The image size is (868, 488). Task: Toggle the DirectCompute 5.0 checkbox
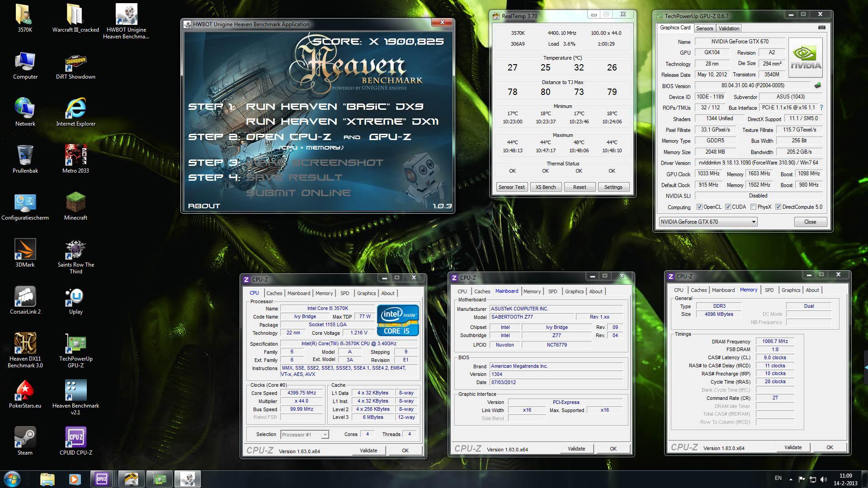778,207
